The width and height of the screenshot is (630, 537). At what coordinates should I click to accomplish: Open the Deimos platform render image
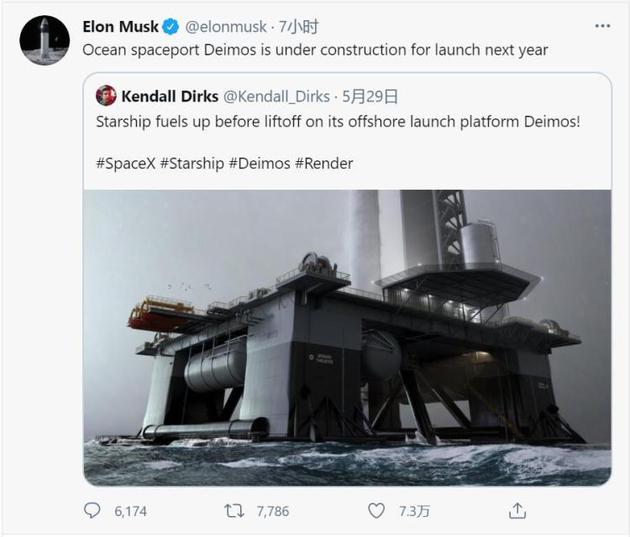pyautogui.click(x=348, y=338)
